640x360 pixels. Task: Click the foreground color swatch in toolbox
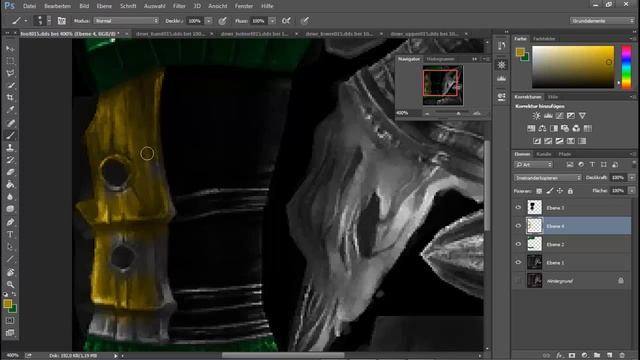8,304
